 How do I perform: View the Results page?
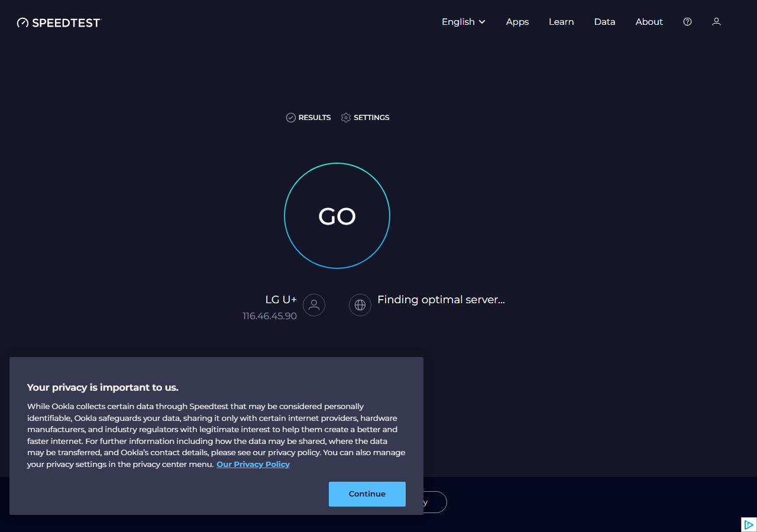point(308,118)
